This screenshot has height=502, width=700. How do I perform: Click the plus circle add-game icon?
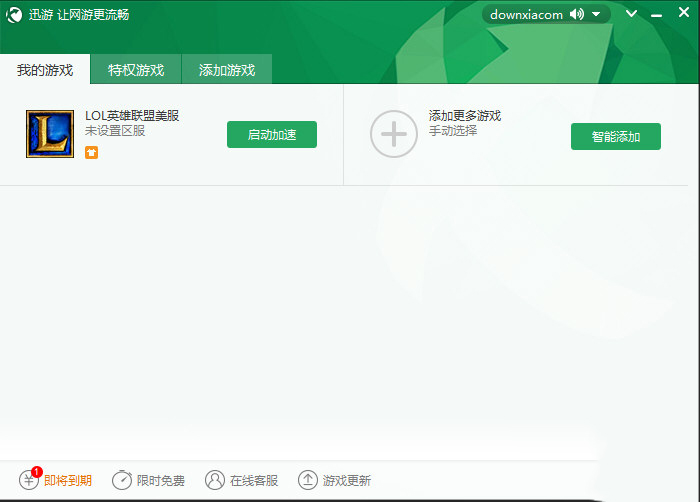(394, 134)
